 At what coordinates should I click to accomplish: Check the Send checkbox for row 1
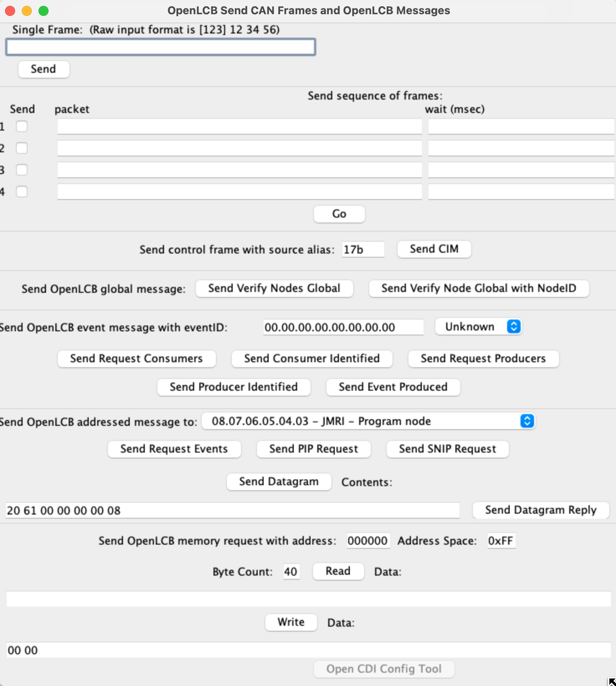pyautogui.click(x=22, y=126)
